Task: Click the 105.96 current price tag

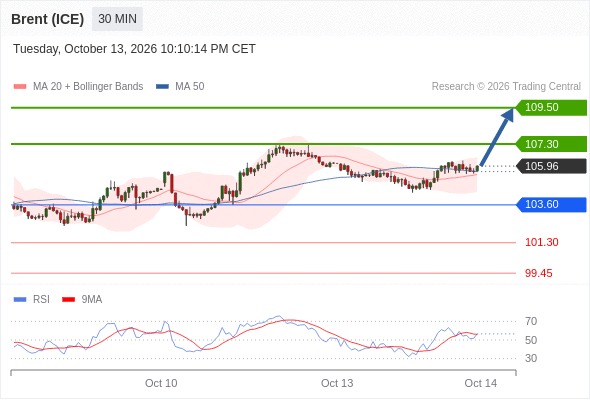Action: (551, 166)
